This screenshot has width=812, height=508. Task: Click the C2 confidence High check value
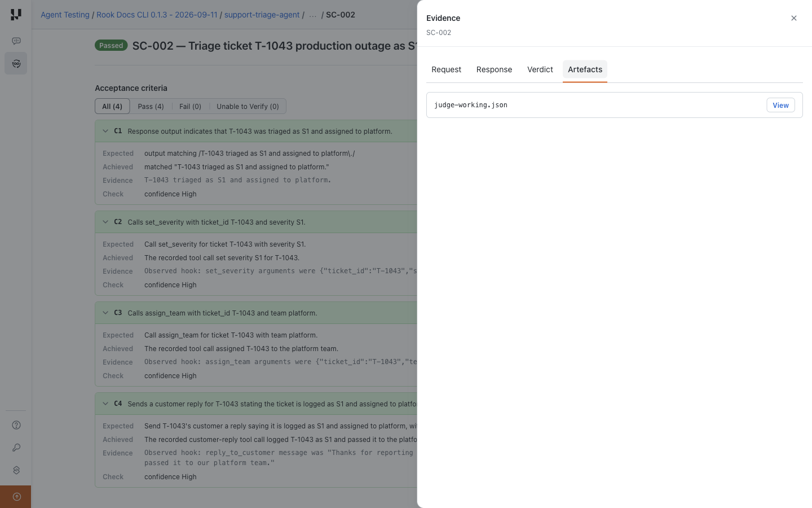coord(170,284)
